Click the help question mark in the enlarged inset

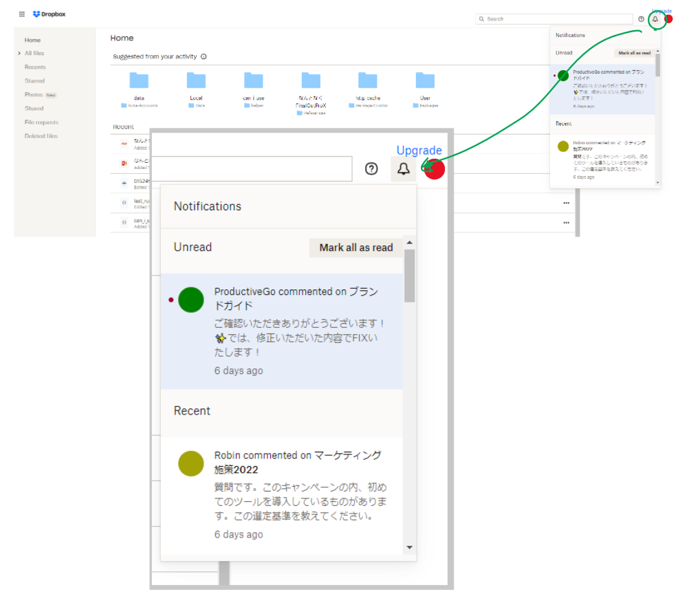click(371, 168)
